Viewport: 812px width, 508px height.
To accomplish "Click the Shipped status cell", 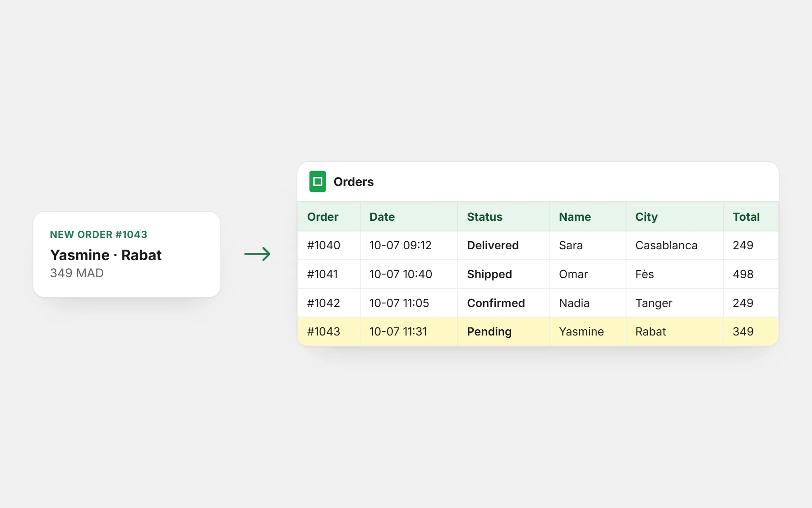I will (504, 274).
